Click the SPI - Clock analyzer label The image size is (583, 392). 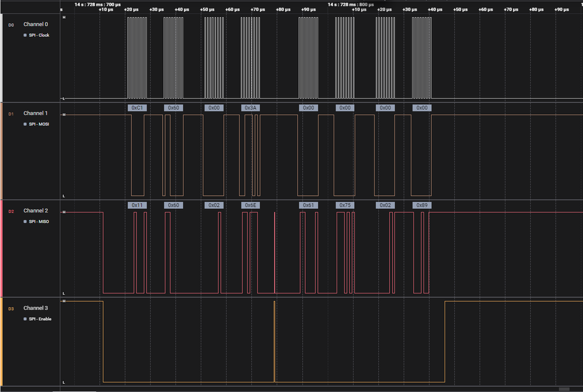39,35
